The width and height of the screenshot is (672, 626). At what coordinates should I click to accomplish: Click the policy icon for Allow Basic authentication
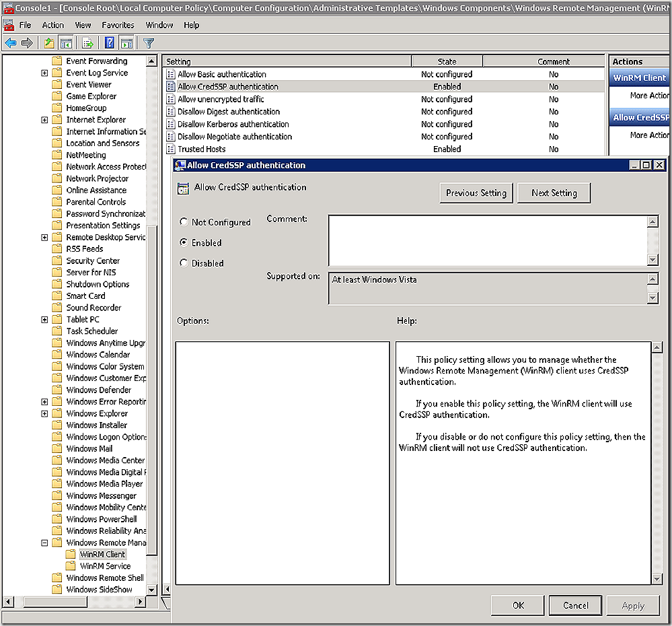171,74
